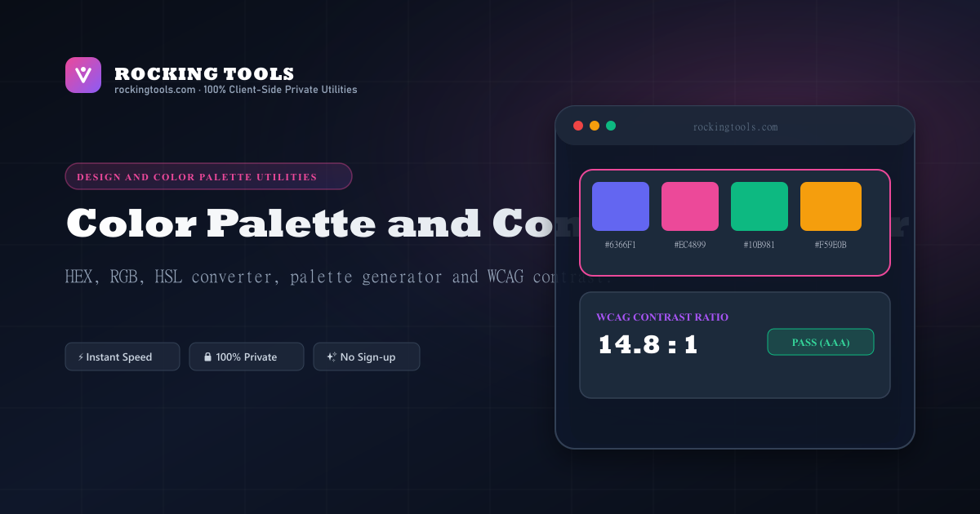
Task: Click the red window dot
Action: pyautogui.click(x=578, y=126)
